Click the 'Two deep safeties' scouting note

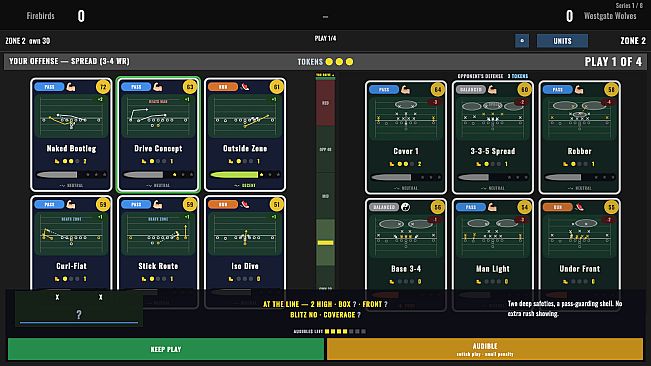pyautogui.click(x=565, y=308)
